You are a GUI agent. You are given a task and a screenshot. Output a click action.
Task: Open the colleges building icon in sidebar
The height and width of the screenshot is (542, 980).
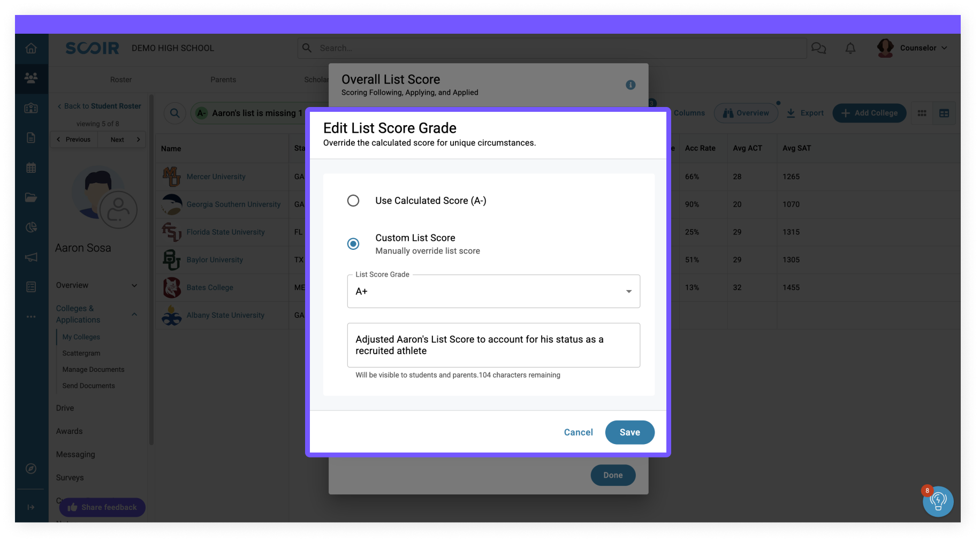coord(31,108)
